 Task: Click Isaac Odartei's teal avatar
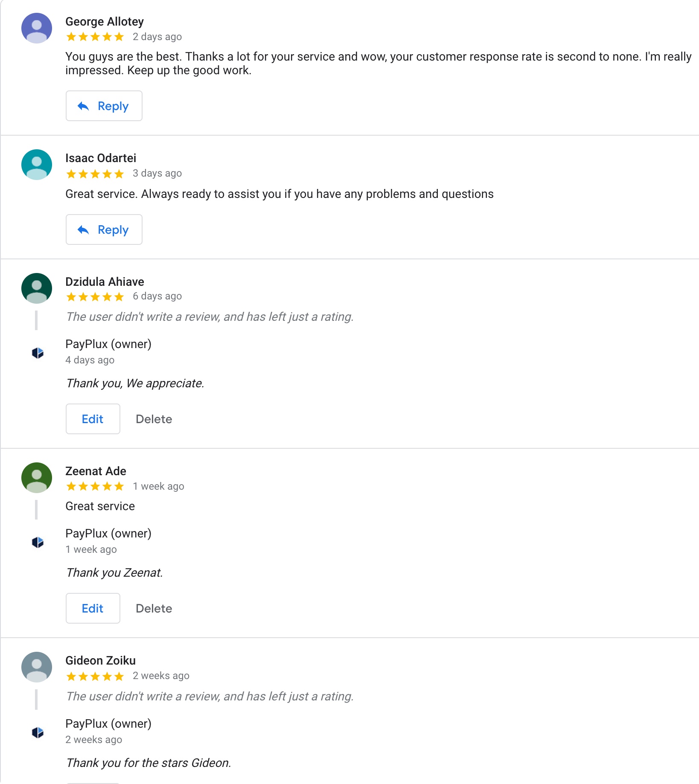pyautogui.click(x=37, y=165)
